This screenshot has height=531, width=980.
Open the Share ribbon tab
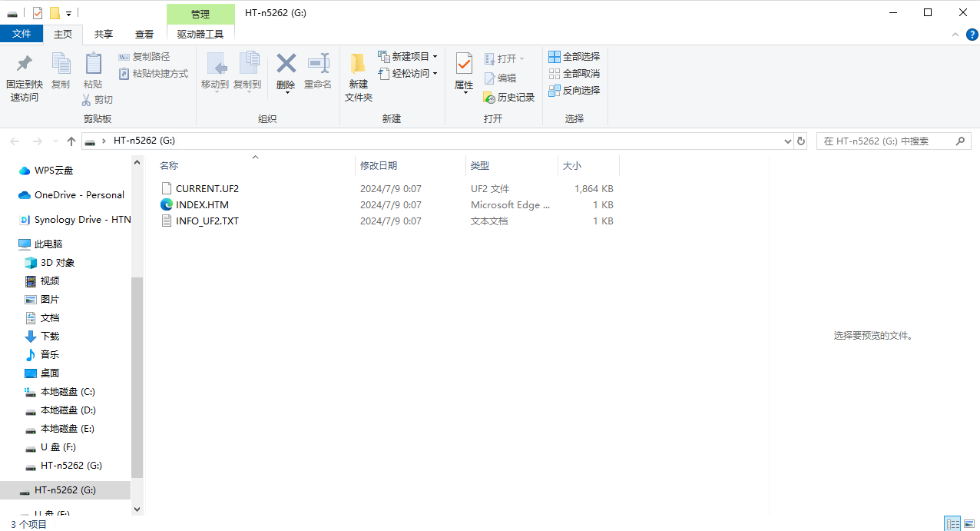pos(104,34)
